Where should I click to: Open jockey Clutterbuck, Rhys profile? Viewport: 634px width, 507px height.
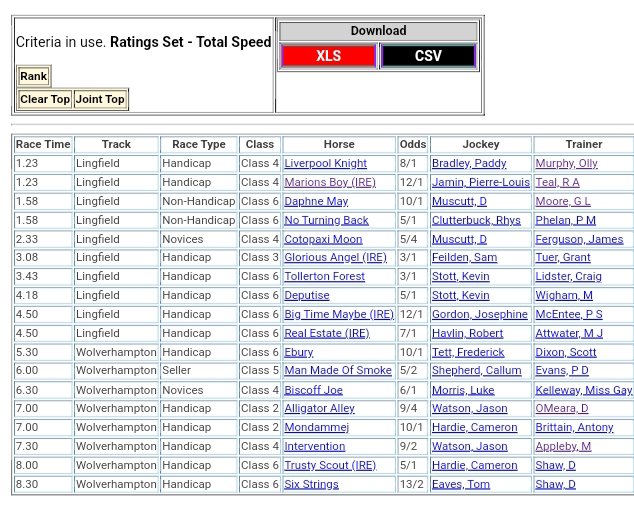click(x=476, y=221)
